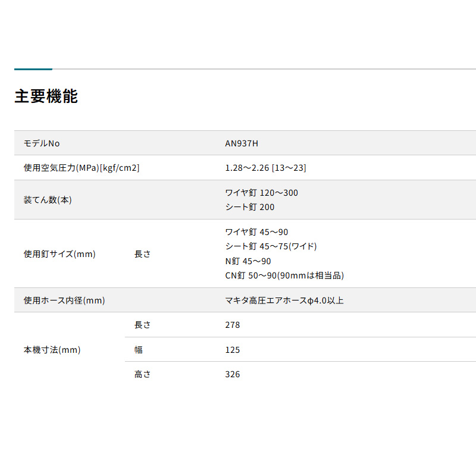This screenshot has width=476, height=476.
Task: Select the 326 height dimension value
Action: coord(233,374)
